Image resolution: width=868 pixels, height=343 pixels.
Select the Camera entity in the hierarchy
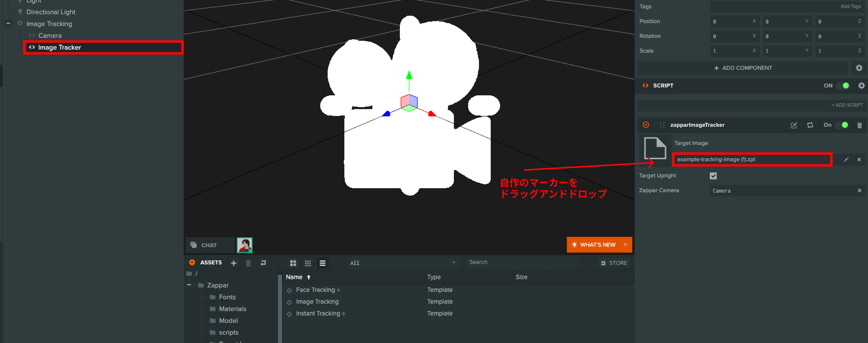pyautogui.click(x=50, y=35)
